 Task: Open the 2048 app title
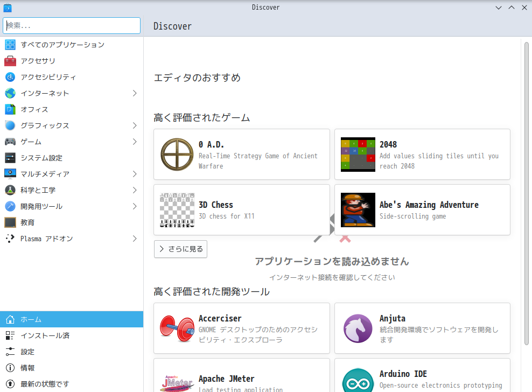click(388, 145)
